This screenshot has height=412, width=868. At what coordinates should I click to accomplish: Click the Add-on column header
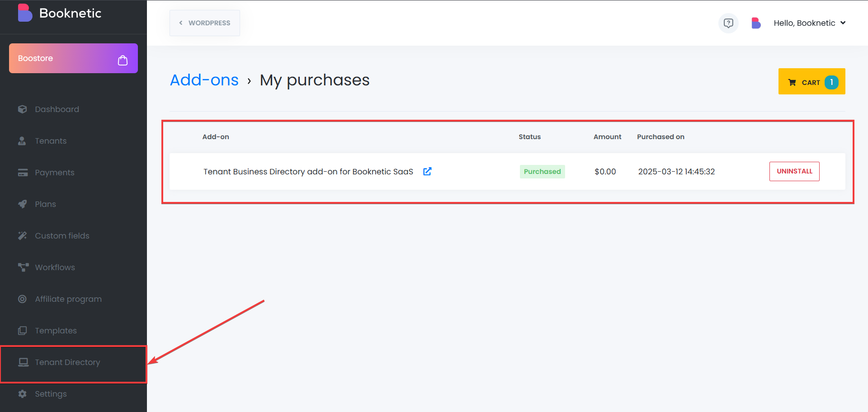[216, 137]
